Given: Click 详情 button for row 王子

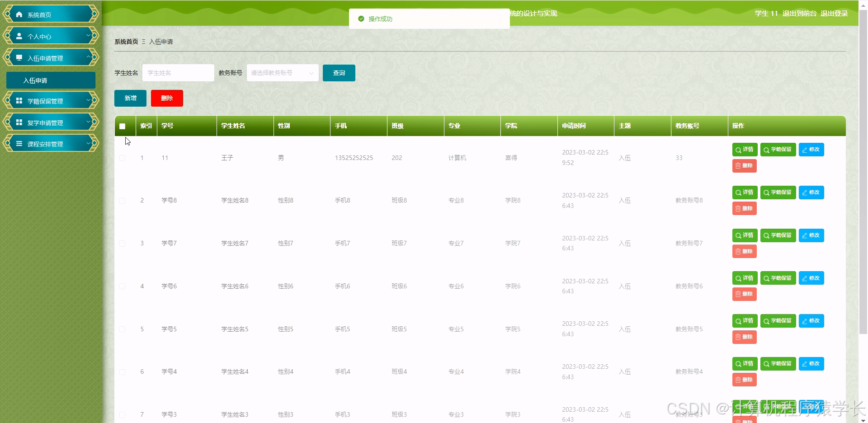Looking at the screenshot, I should [745, 150].
